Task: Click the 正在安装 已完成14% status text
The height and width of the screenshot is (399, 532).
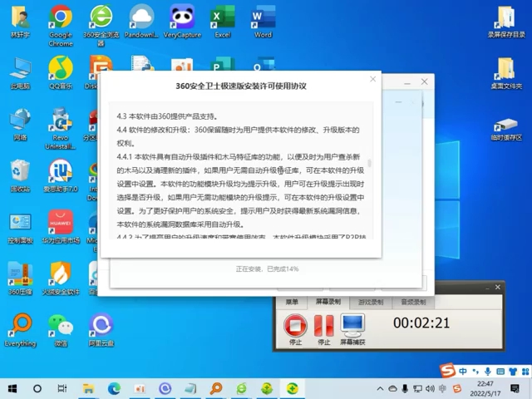Action: tap(267, 269)
